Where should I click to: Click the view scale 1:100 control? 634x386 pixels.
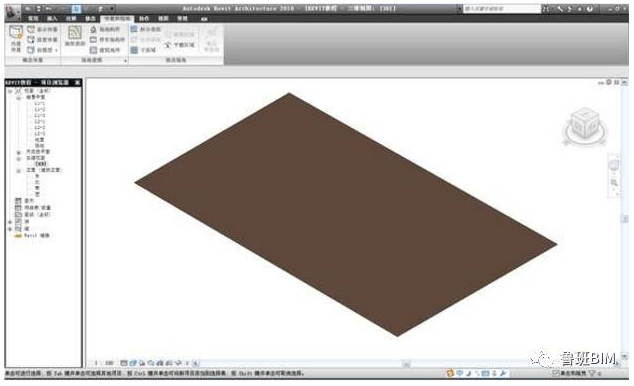[104, 363]
